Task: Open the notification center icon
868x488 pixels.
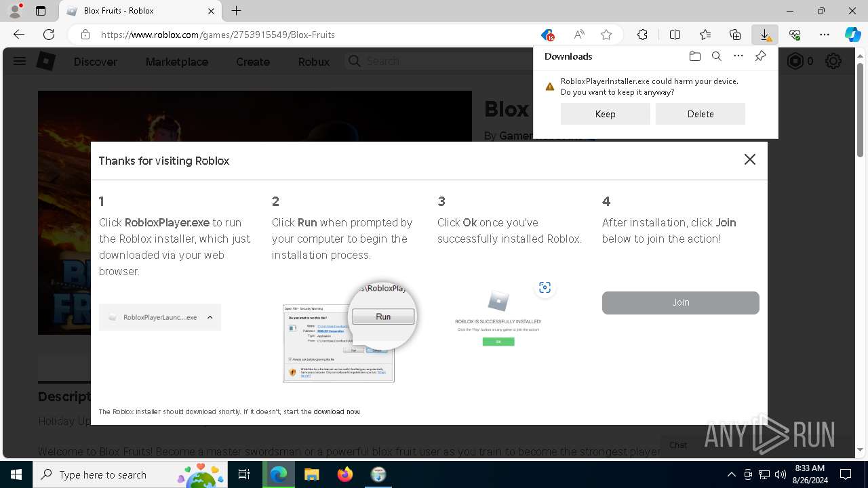Action: [846, 474]
